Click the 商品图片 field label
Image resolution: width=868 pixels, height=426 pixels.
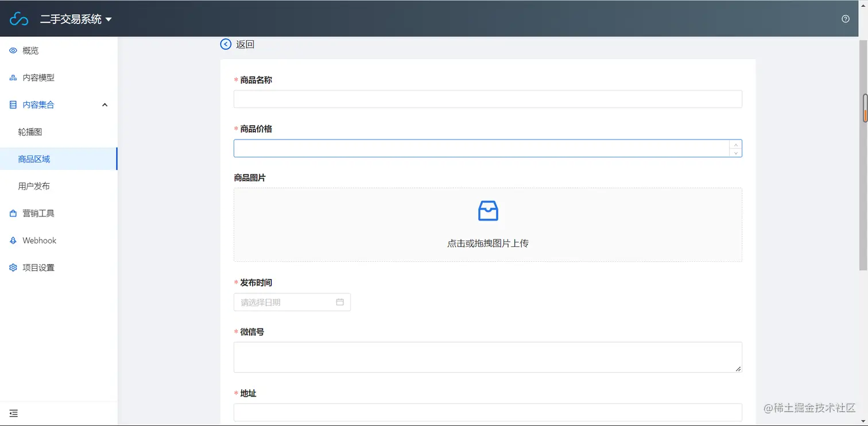250,178
